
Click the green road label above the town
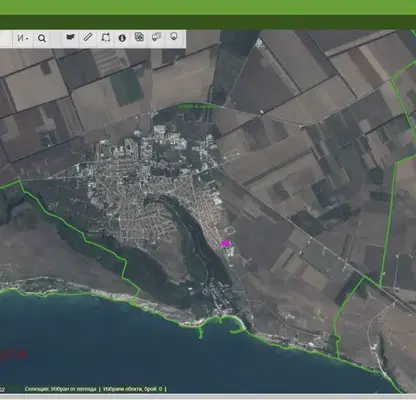tap(197, 106)
